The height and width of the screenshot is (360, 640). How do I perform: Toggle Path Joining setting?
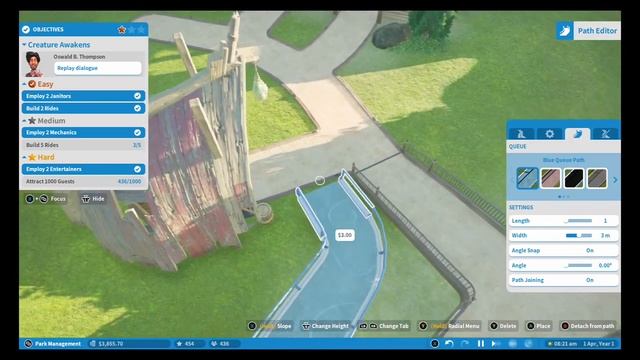564,280
